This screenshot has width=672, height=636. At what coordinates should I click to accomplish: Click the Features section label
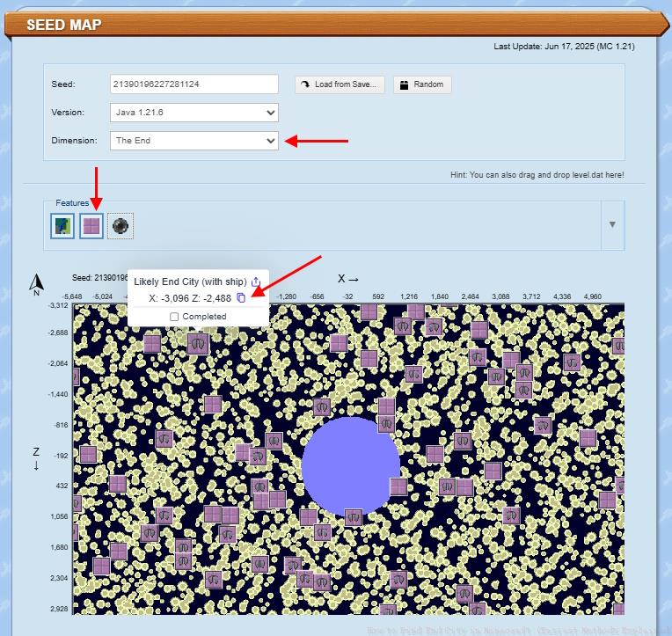pyautogui.click(x=72, y=203)
